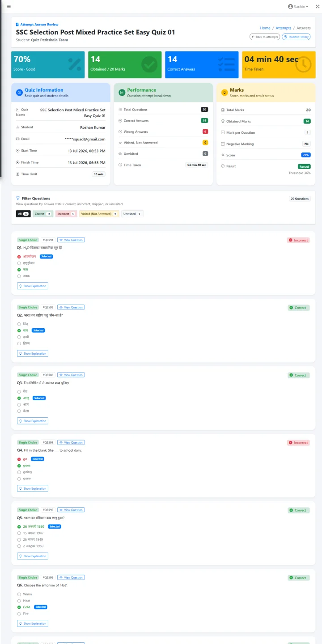322x644 pixels.
Task: Open the Attempts breadcrumb link
Action: click(284, 28)
